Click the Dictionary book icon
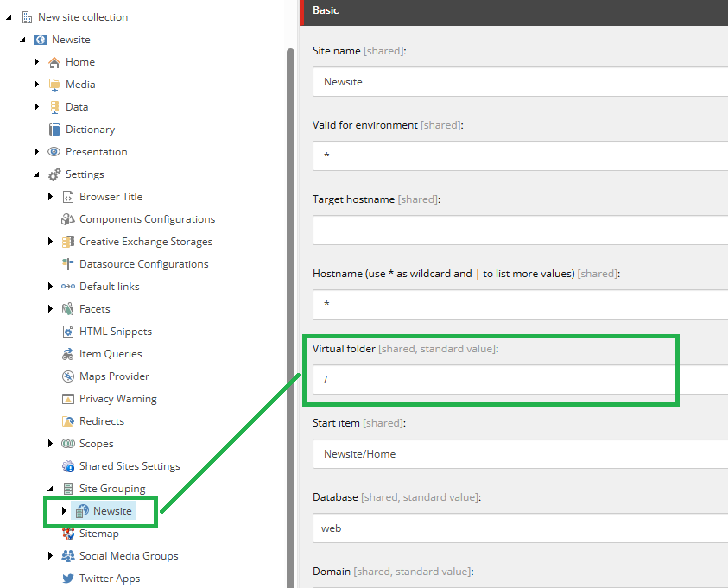The image size is (728, 588). (54, 130)
